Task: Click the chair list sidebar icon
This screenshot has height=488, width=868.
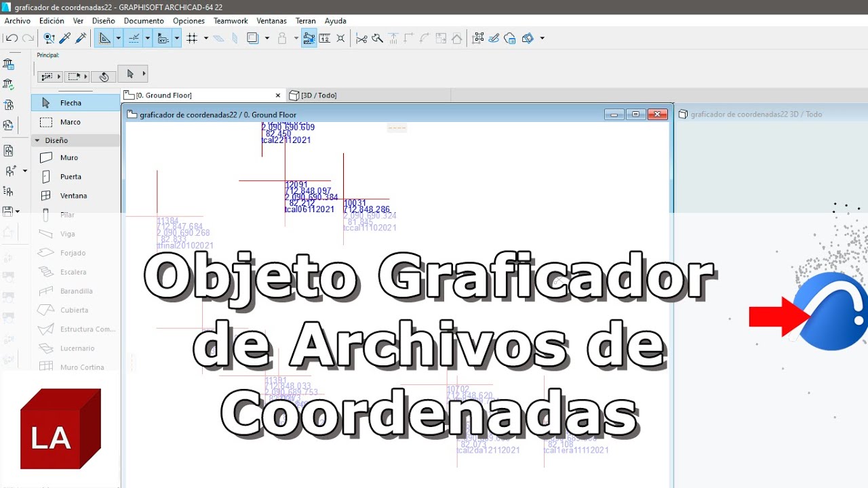Action: [8, 191]
